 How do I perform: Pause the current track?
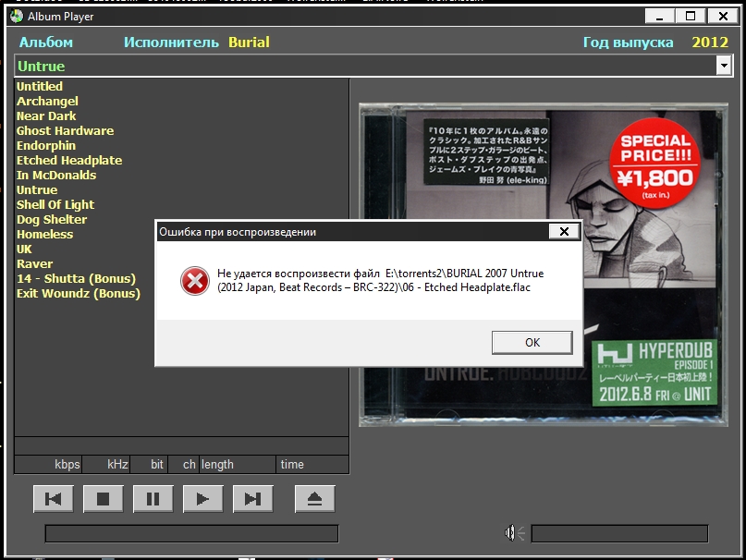[x=153, y=499]
